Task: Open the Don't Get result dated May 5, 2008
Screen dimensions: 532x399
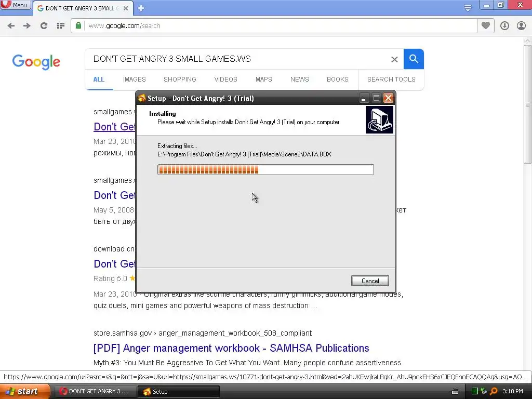Action: pos(114,195)
